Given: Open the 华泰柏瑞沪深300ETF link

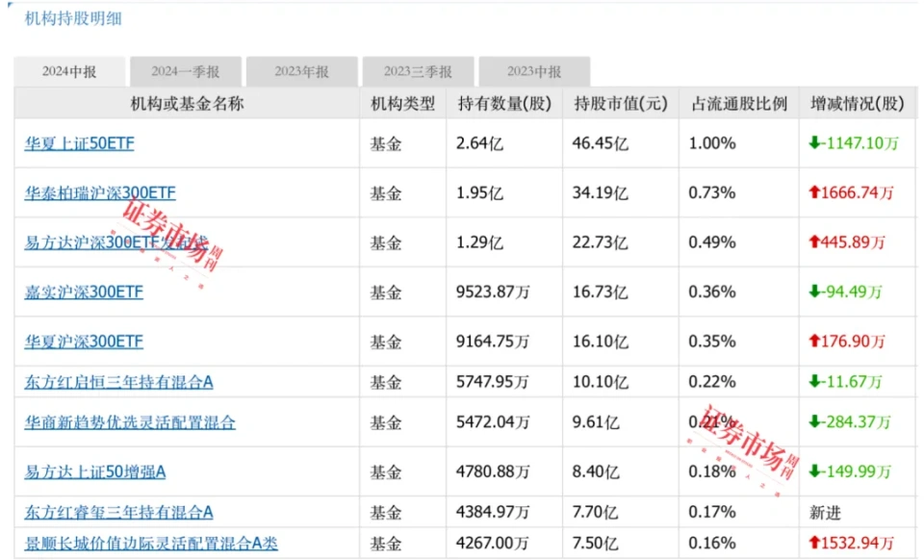Looking at the screenshot, I should click(x=100, y=192).
